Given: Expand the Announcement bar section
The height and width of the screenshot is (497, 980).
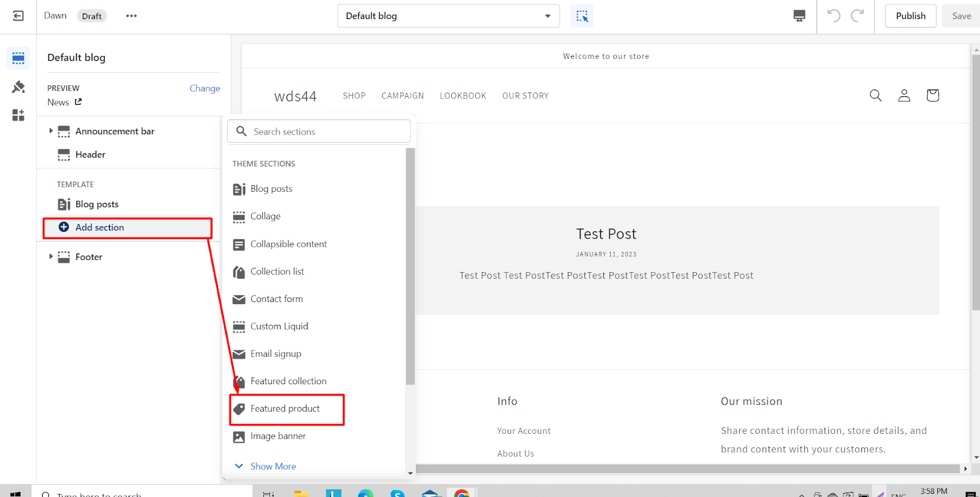Looking at the screenshot, I should (51, 131).
